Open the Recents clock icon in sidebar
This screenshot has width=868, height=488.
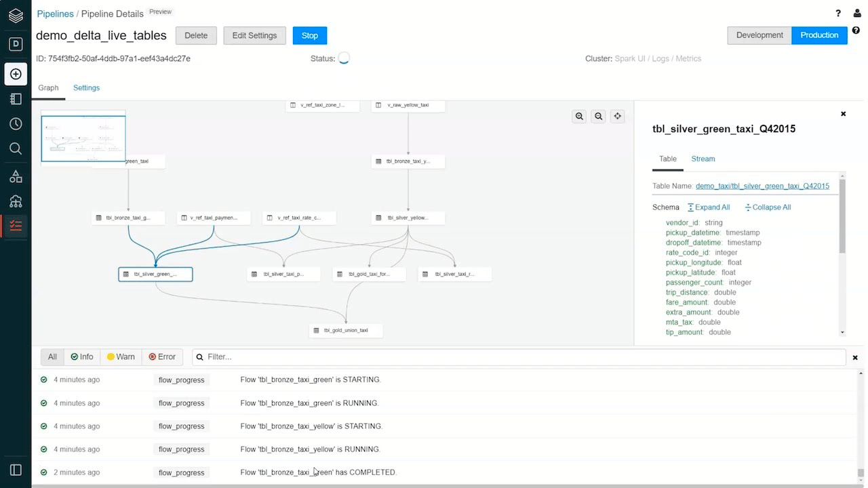16,124
